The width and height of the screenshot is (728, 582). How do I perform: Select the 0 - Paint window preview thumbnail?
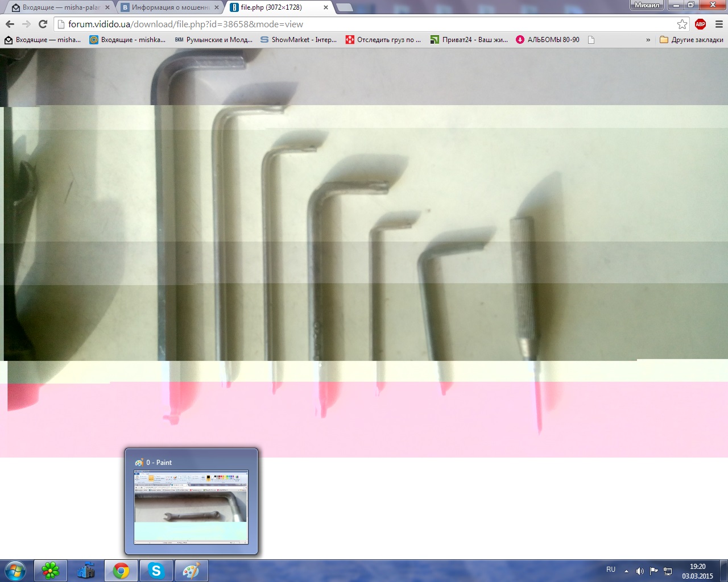click(x=191, y=507)
